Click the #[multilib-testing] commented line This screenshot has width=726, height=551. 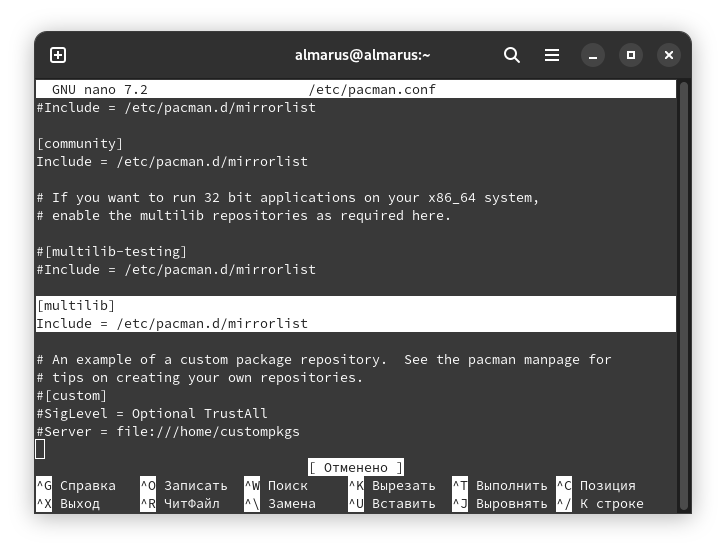coord(112,252)
